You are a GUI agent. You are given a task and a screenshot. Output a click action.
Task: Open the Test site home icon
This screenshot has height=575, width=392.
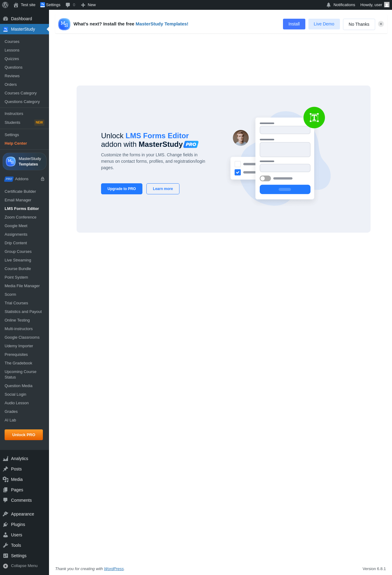pyautogui.click(x=16, y=5)
